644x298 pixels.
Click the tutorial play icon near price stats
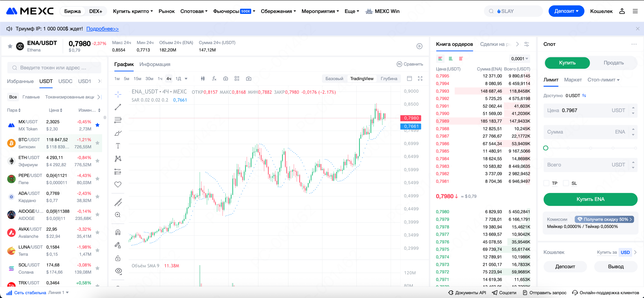419,46
